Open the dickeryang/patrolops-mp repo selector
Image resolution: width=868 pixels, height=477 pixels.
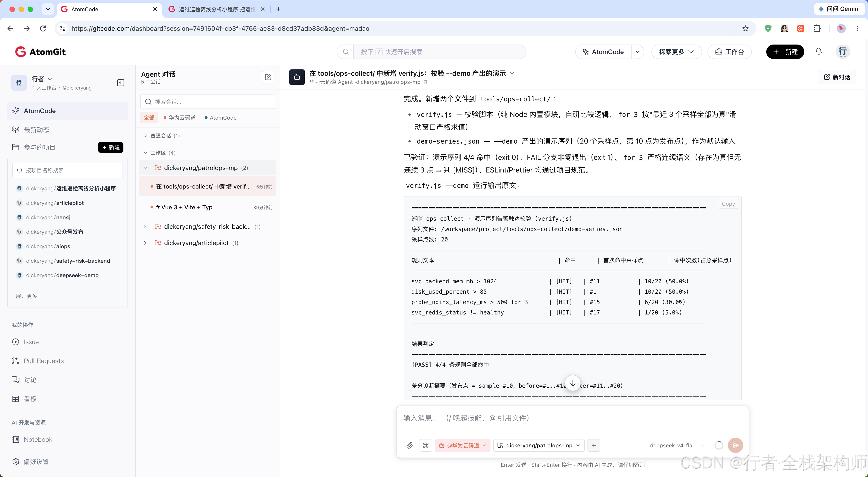tap(538, 445)
